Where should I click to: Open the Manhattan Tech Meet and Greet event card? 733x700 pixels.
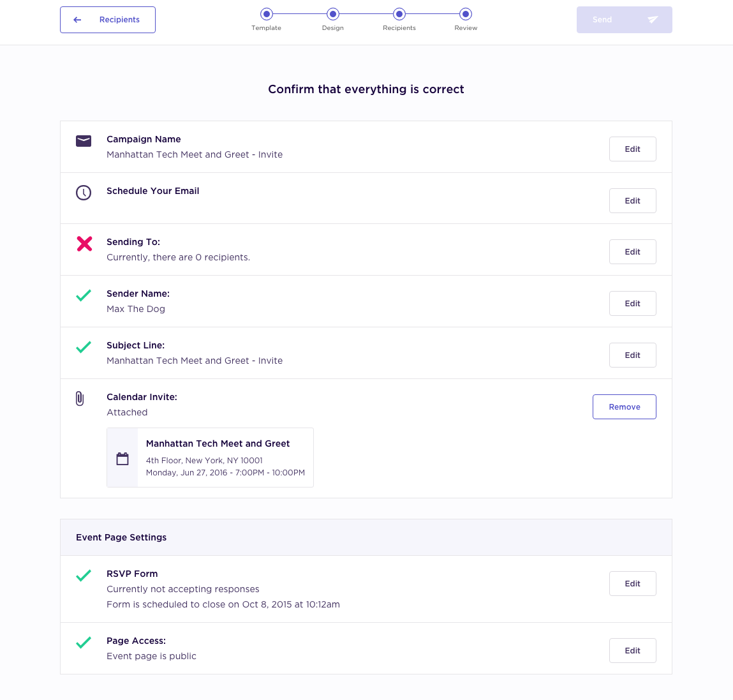click(x=210, y=458)
